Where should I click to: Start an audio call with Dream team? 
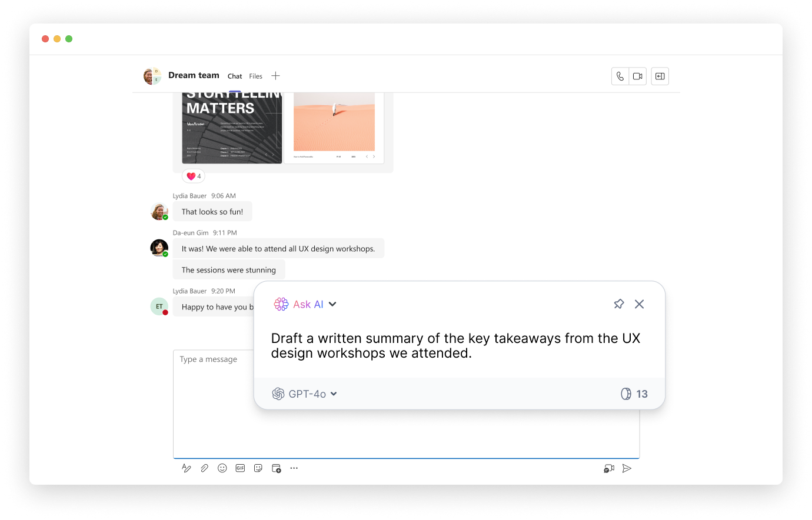(620, 76)
